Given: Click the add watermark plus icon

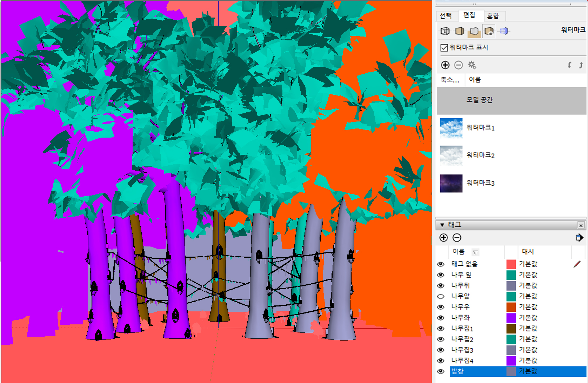Looking at the screenshot, I should (x=445, y=65).
